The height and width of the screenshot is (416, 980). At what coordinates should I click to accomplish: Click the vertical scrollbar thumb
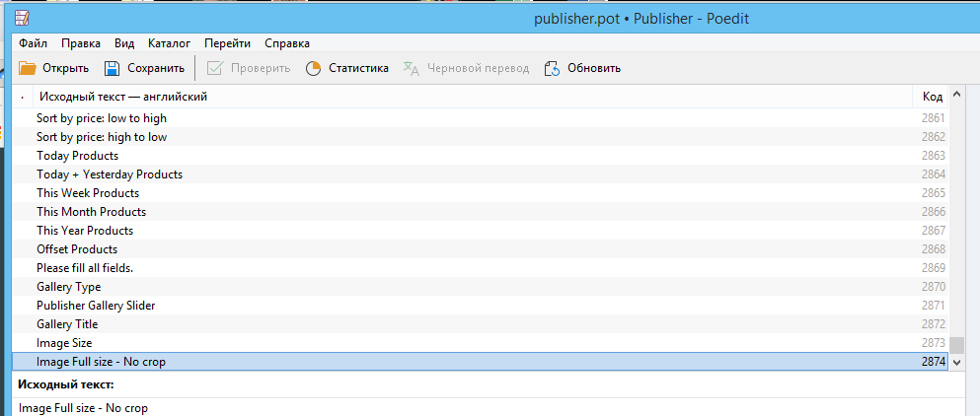tap(955, 345)
